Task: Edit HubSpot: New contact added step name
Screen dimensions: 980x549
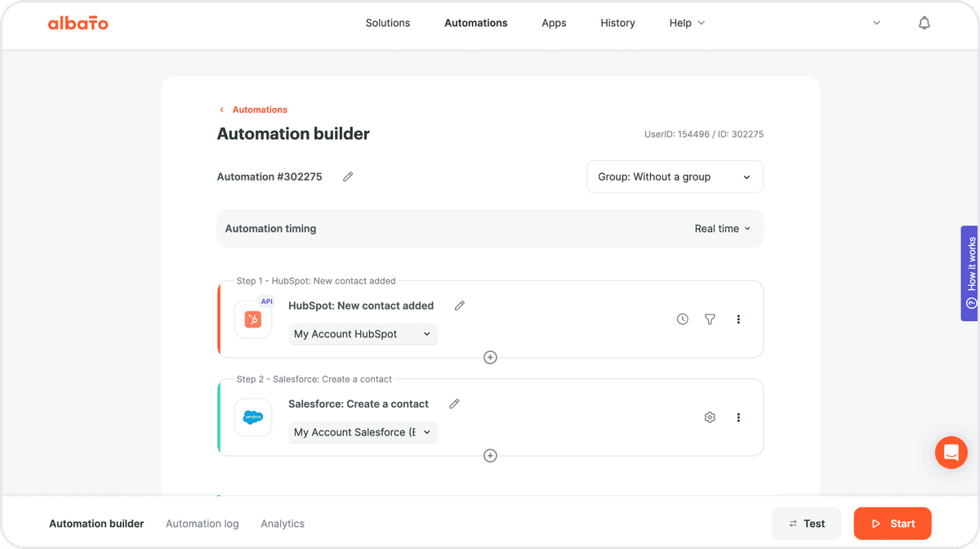Action: coord(460,306)
